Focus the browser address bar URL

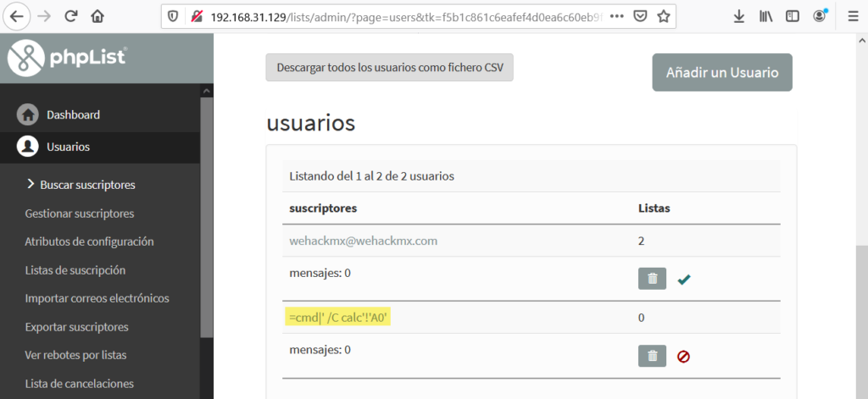(x=406, y=17)
